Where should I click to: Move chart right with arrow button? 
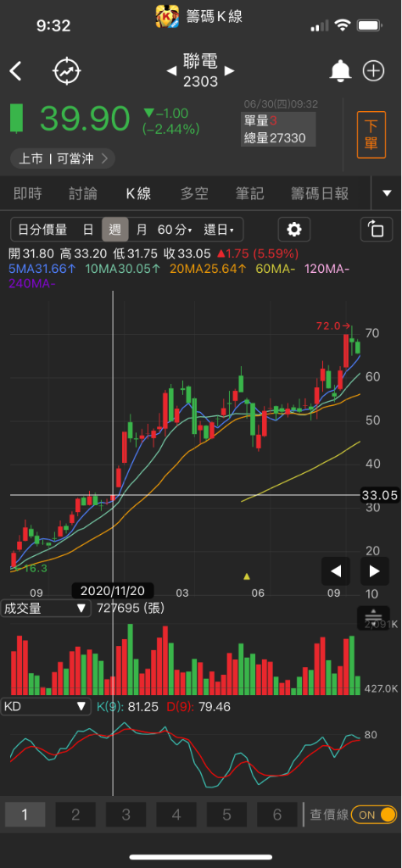coord(375,571)
